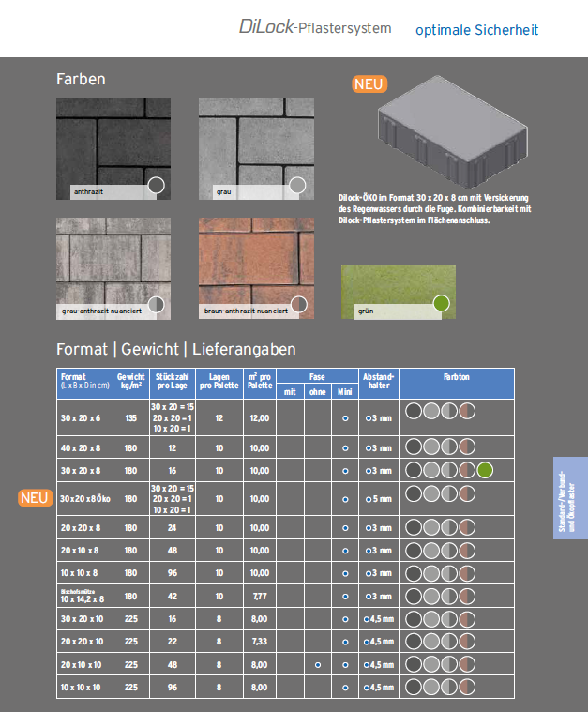Screen dimensions: 588x712
Task: Click the braun-anthrazit nuanciert circle icon
Action: point(297,304)
